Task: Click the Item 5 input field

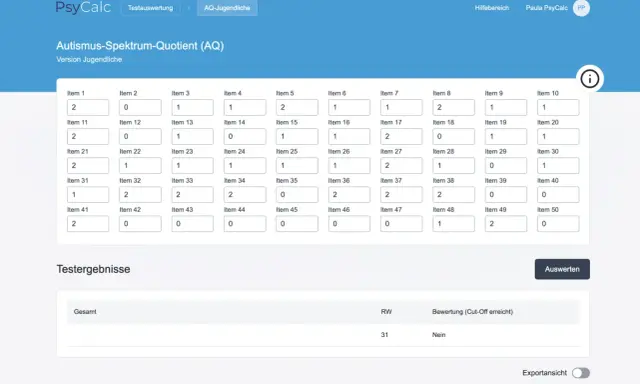Action: click(x=297, y=107)
